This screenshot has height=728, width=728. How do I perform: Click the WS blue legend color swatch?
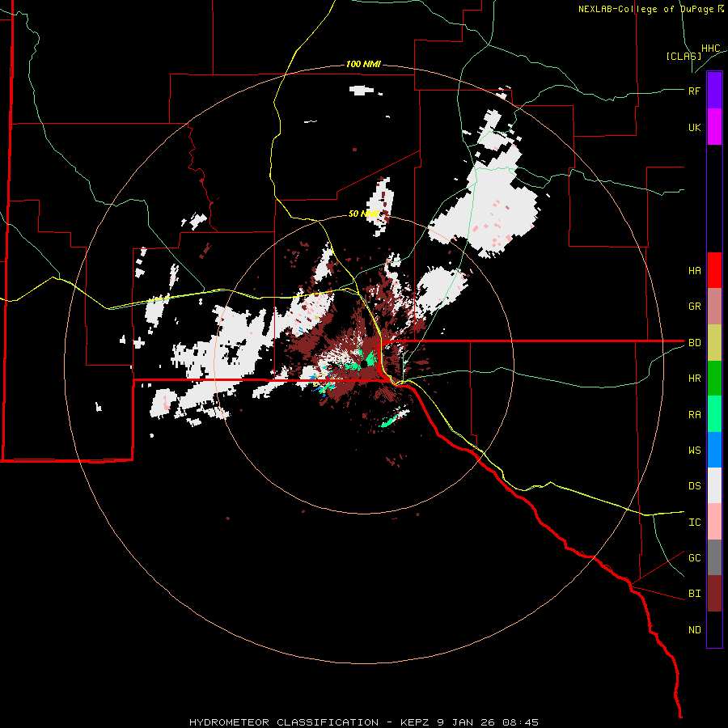point(714,450)
